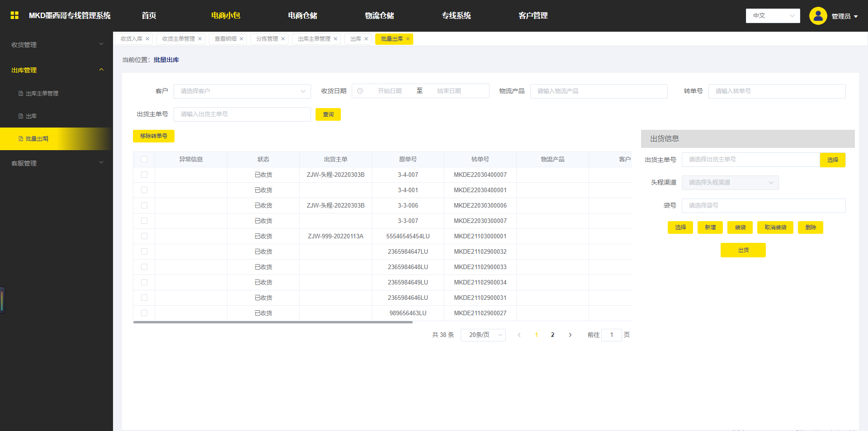
Task: Click the horizontal table scrollbar
Action: click(x=273, y=322)
